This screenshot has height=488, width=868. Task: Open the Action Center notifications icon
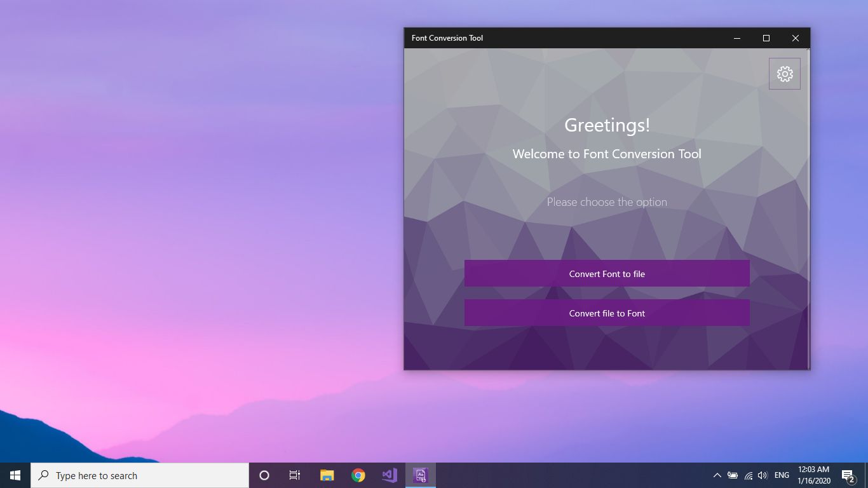coord(847,475)
